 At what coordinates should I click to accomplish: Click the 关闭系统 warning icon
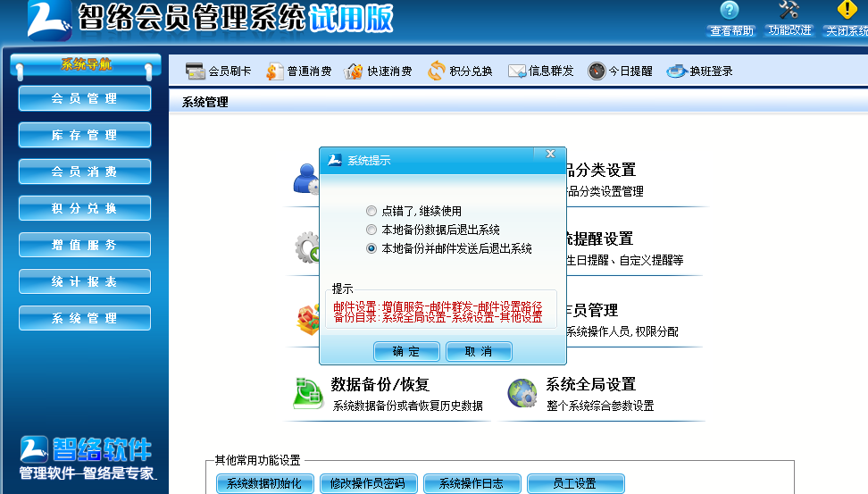[x=847, y=10]
